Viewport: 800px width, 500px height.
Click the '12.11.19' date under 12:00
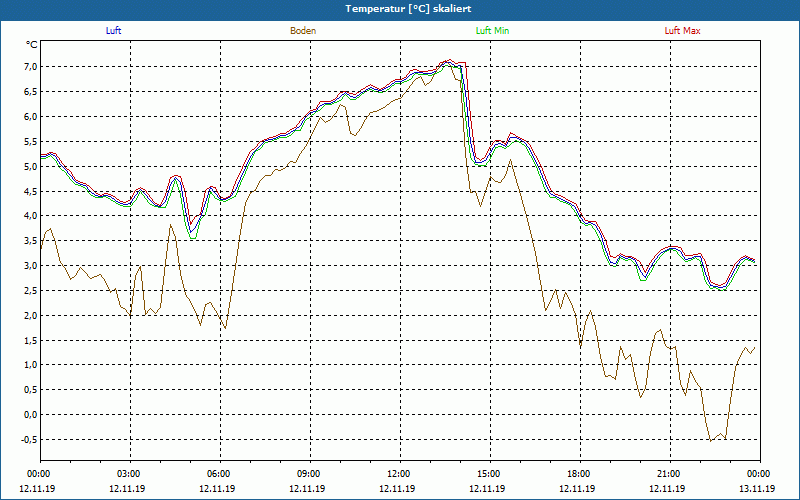coord(398,488)
